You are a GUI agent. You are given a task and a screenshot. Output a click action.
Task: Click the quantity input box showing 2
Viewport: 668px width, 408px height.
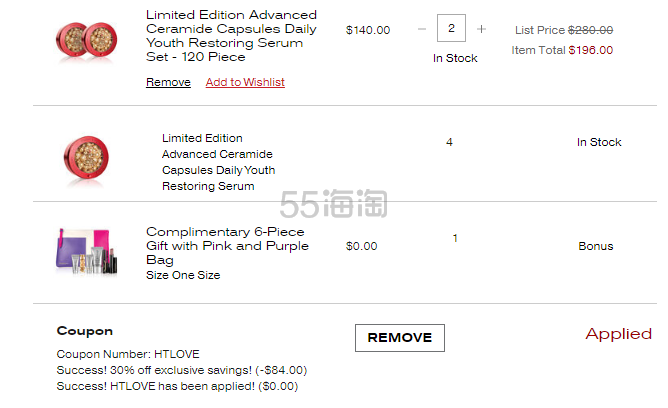(451, 28)
